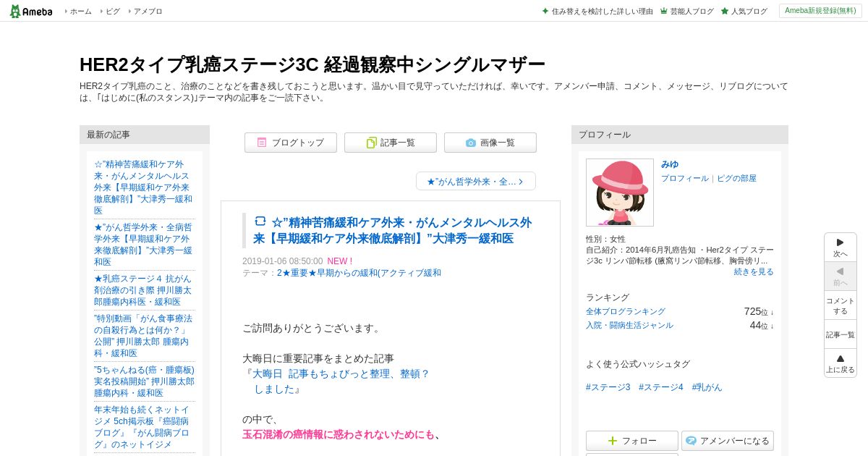The width and height of the screenshot is (868, 456).
Task: Click the blog title HER2タイプ乳癌ステージ3C
Action: click(312, 64)
